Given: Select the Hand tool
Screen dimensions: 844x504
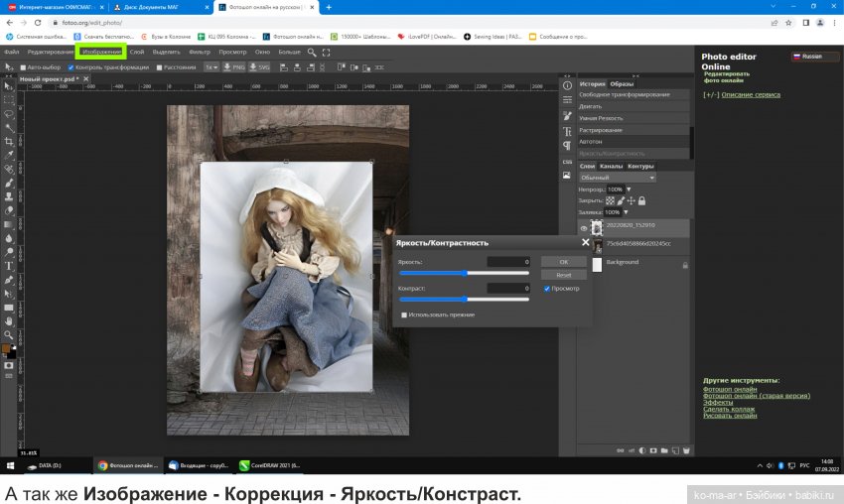Looking at the screenshot, I should pyautogui.click(x=9, y=321).
